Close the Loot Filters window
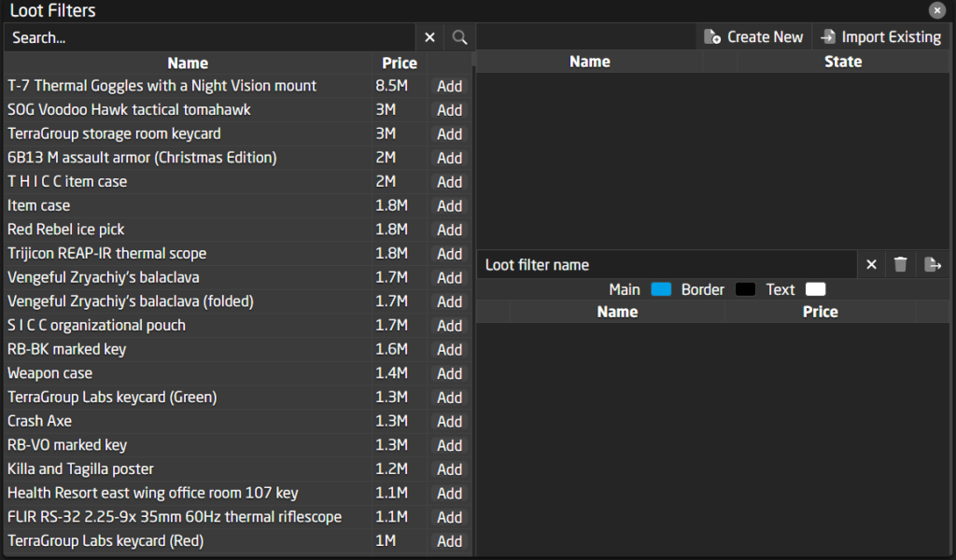 (x=936, y=10)
